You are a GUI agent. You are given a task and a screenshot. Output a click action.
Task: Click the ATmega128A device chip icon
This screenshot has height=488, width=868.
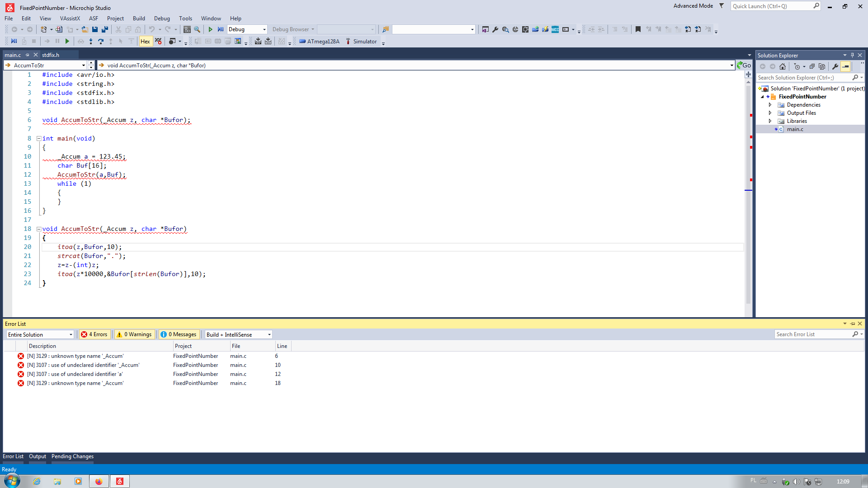[302, 42]
